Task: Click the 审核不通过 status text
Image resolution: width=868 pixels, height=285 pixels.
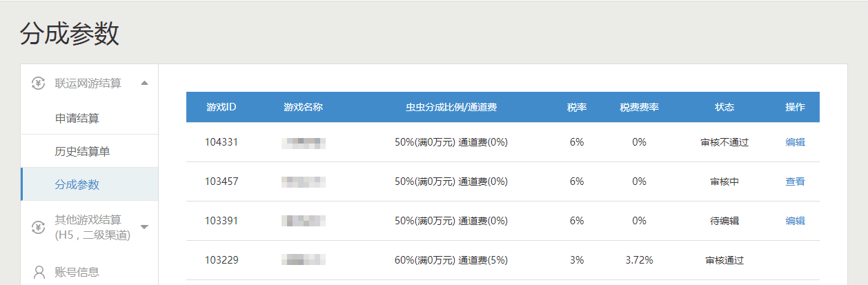Action: tap(724, 142)
